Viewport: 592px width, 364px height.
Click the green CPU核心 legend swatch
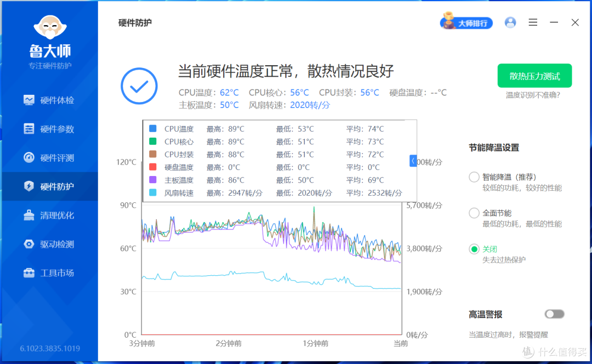click(x=153, y=141)
